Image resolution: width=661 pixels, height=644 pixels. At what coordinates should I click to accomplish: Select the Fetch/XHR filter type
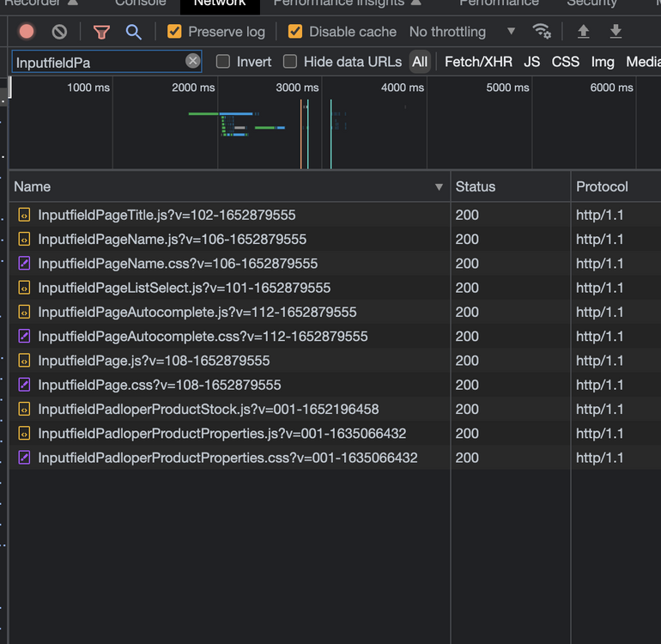[x=478, y=62]
